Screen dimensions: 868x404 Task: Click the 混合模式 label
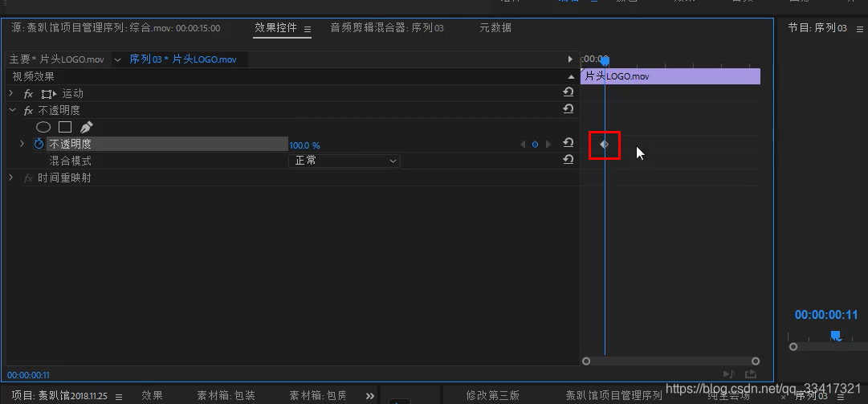71,161
